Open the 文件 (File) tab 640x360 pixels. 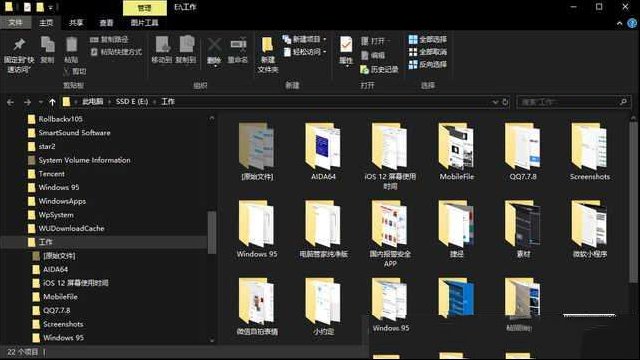tap(15, 22)
